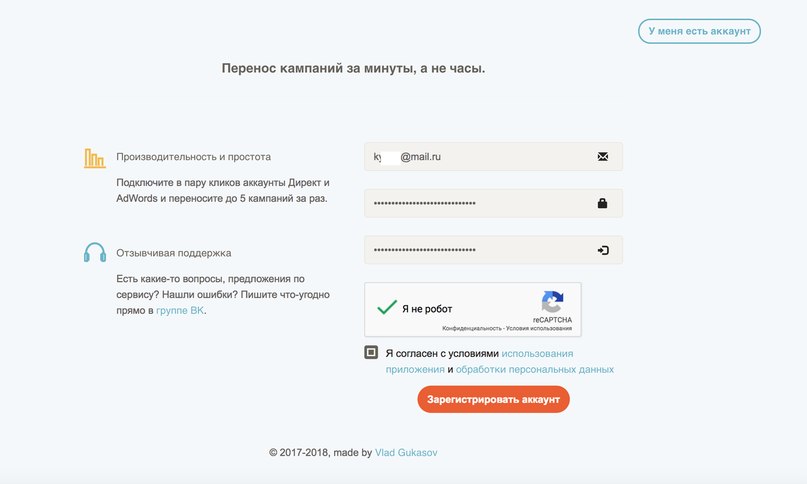Viewport: 807px width, 484px height.
Task: Open the 'У меня есть аккаунт' button
Action: (699, 31)
